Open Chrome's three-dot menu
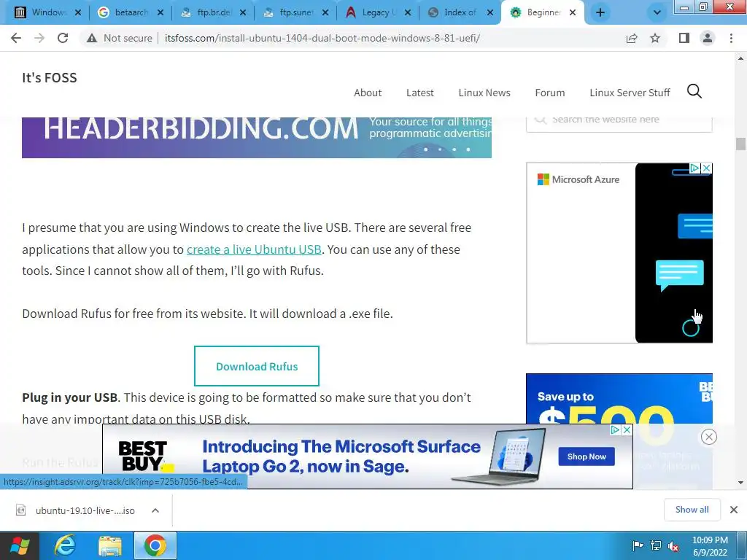Image resolution: width=747 pixels, height=560 pixels. coord(731,38)
